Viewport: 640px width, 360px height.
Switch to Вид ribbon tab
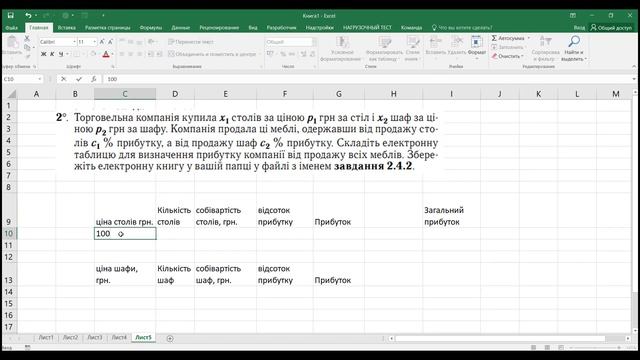pos(253,28)
